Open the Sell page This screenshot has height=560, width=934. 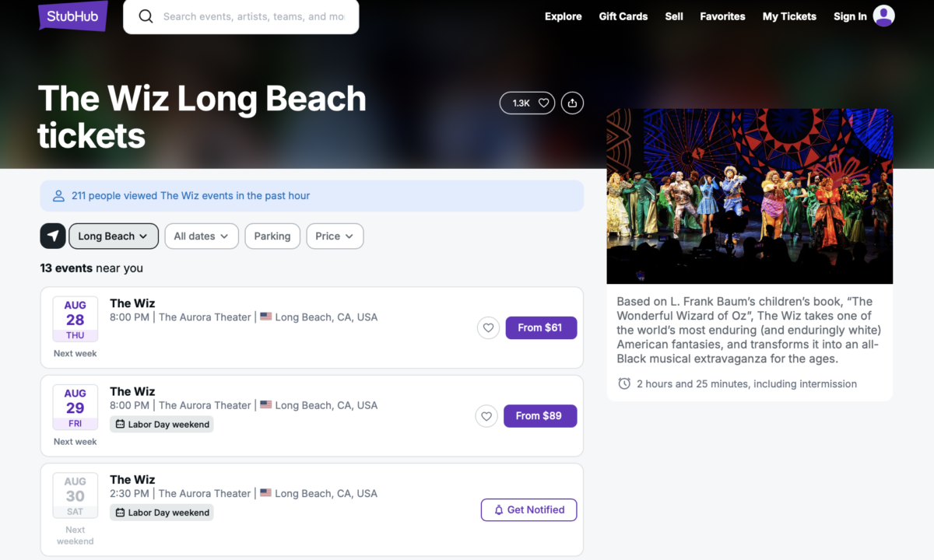[x=674, y=16]
